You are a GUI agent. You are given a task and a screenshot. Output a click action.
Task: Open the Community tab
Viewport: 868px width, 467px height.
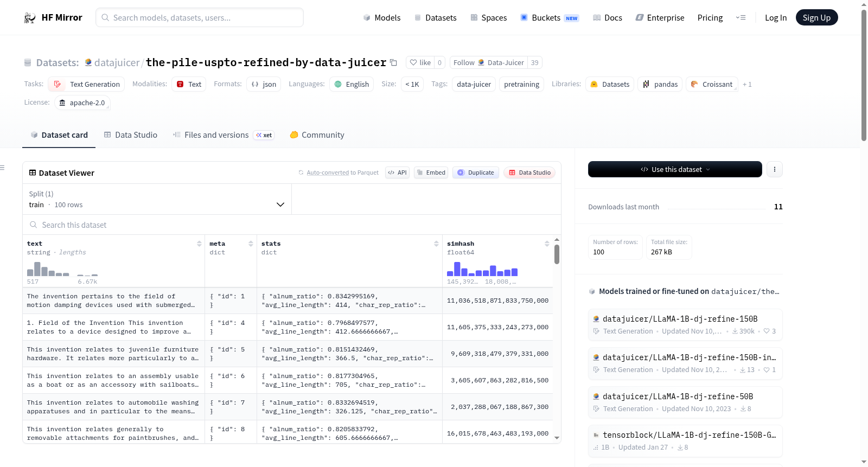click(x=317, y=135)
